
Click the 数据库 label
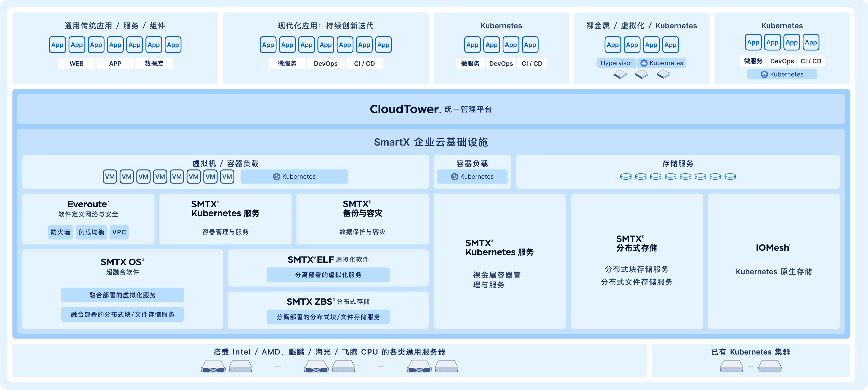click(x=154, y=64)
